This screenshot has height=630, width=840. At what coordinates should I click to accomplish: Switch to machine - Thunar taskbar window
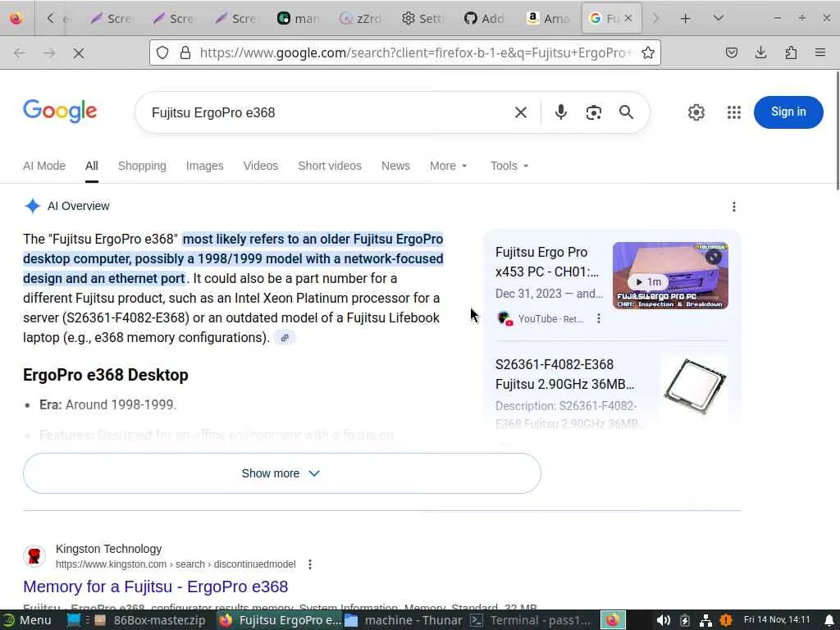[x=404, y=620]
